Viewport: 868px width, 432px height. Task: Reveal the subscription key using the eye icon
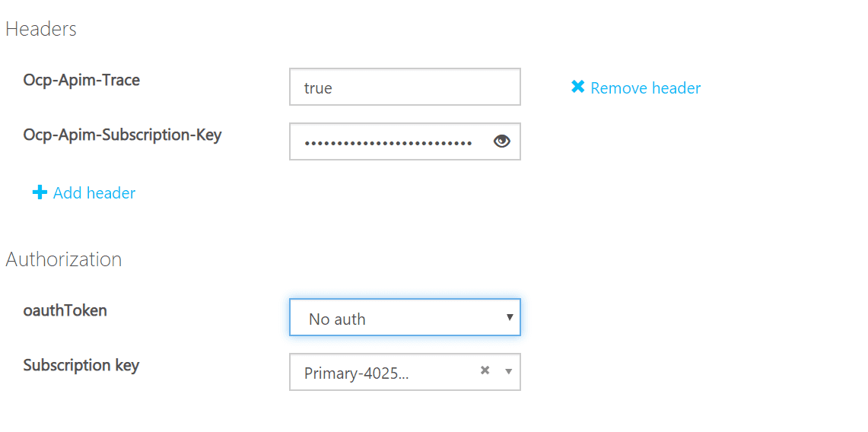tap(501, 141)
